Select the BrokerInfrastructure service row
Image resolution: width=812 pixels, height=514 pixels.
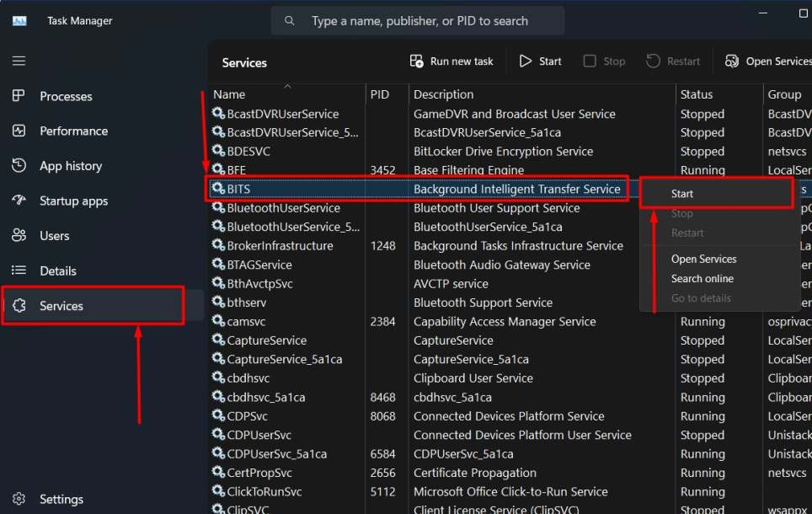[x=280, y=246]
